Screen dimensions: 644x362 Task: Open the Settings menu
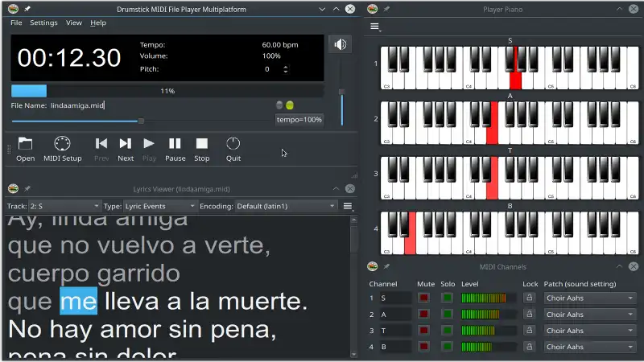tap(43, 23)
